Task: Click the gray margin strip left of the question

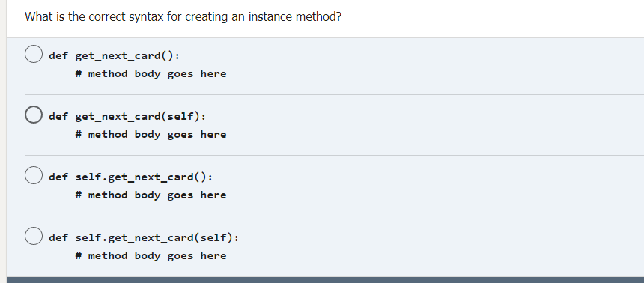Action: [x=3, y=141]
